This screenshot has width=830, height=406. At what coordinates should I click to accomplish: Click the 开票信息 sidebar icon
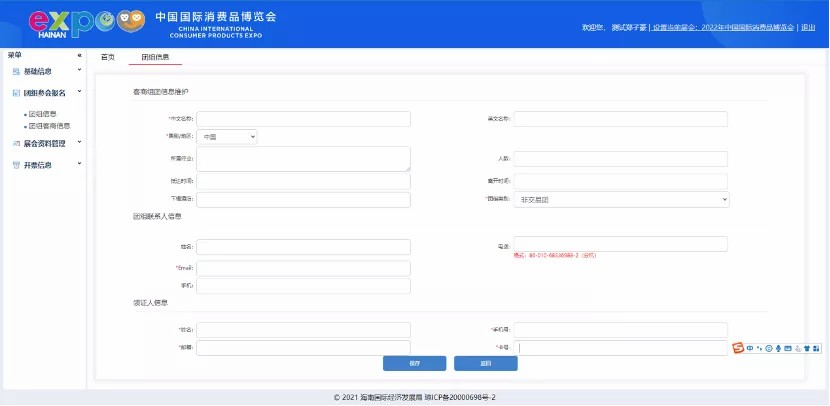pyautogui.click(x=16, y=165)
